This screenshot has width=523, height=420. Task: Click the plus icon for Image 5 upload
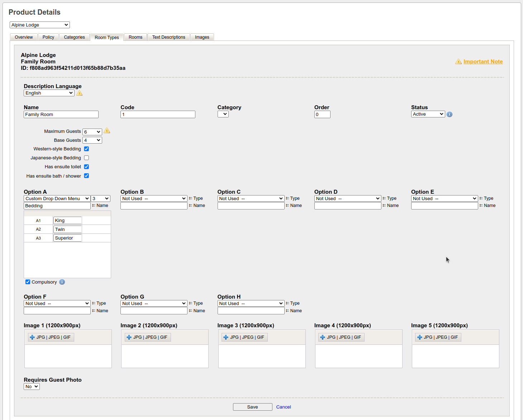(419, 337)
